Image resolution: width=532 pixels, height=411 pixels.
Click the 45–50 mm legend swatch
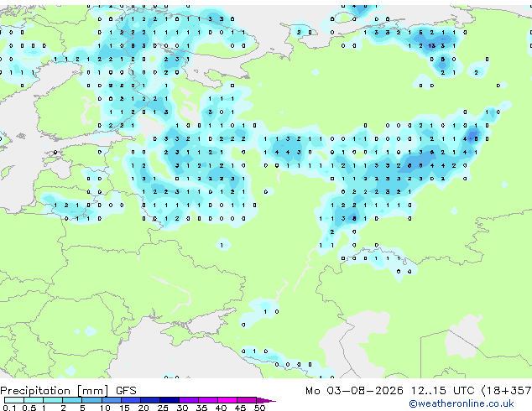click(247, 400)
